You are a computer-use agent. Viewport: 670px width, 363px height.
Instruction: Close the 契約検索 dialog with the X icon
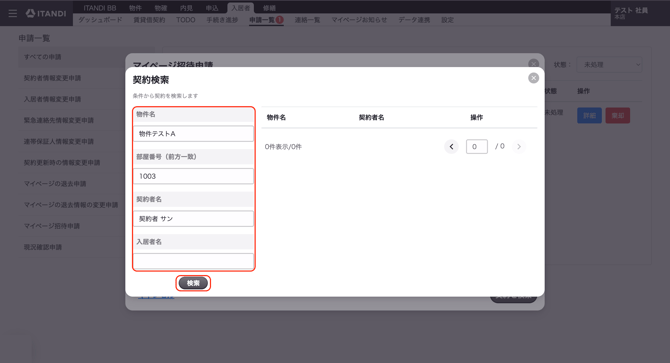tap(533, 78)
